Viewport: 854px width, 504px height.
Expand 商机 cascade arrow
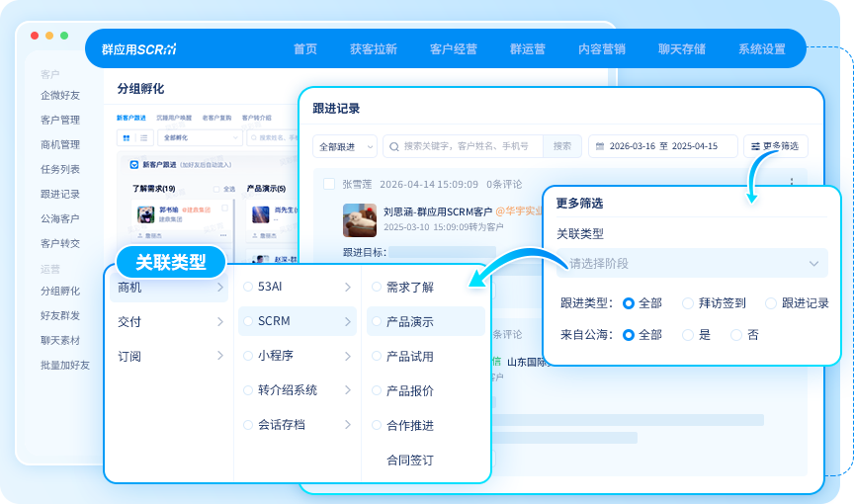point(220,287)
